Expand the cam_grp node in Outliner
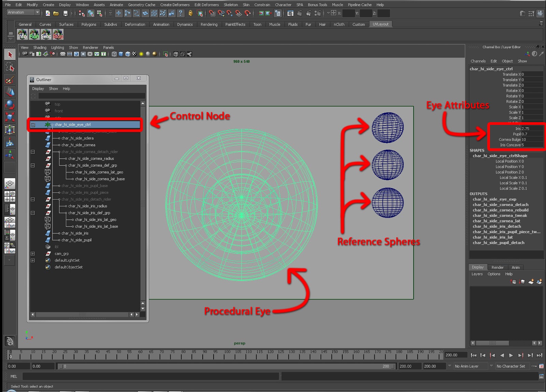The height and width of the screenshot is (392, 546). [33, 253]
